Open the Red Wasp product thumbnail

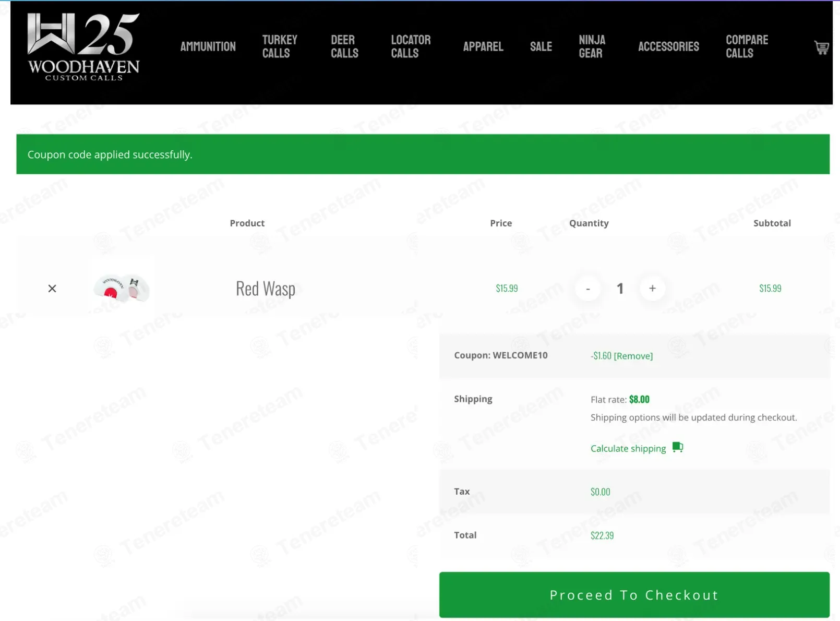pos(122,288)
